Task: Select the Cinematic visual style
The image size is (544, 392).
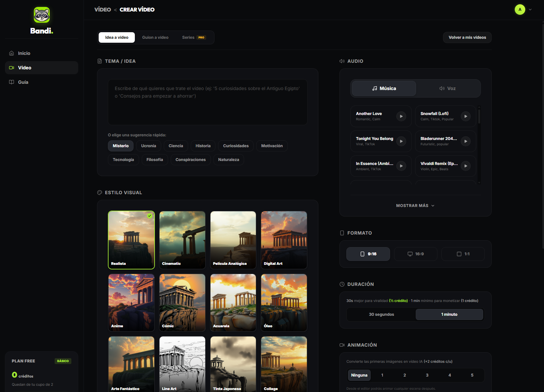Action: tap(182, 240)
